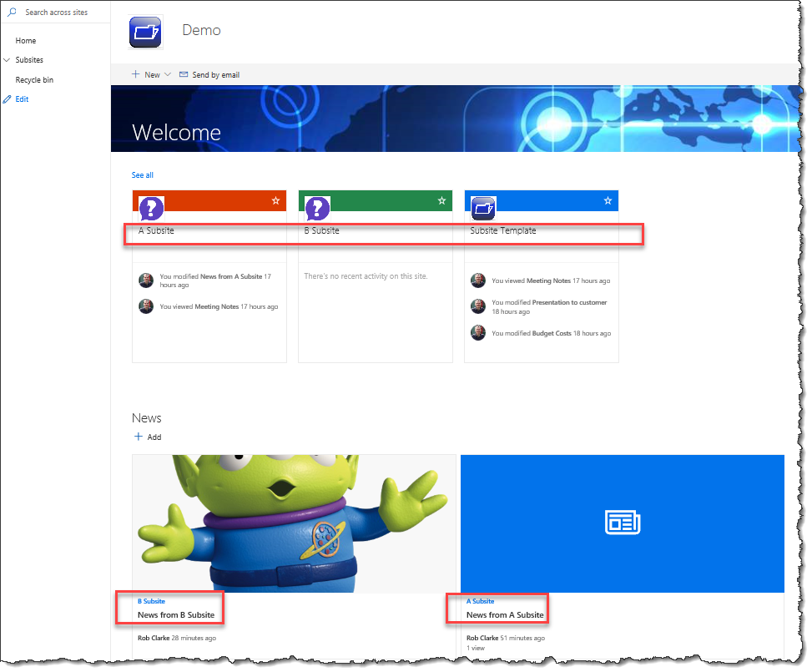Open B Subsite card title
The image size is (812, 672).
pos(321,230)
